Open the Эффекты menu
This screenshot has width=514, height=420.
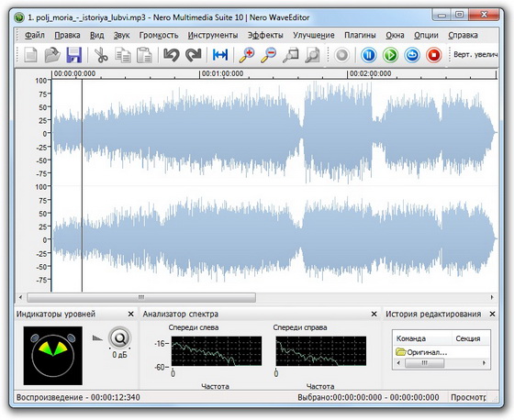265,35
